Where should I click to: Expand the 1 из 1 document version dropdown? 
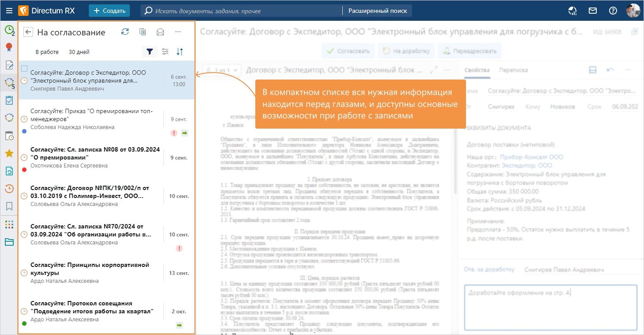point(223,70)
